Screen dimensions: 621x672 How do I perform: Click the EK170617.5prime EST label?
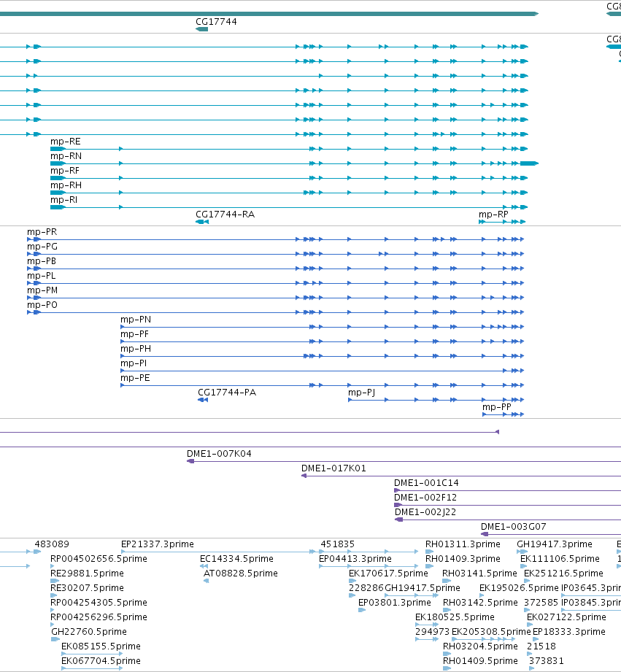pyautogui.click(x=388, y=573)
